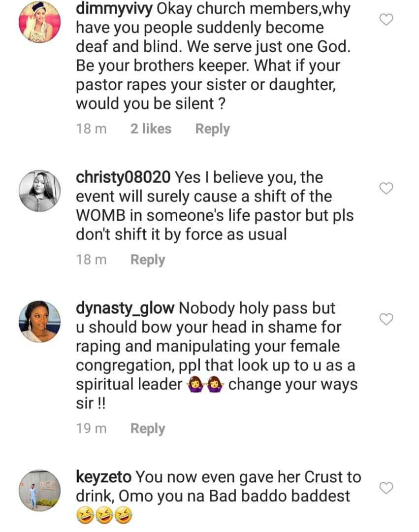Click the 18 m timestamp under dimmyvivy's comment

tap(92, 129)
